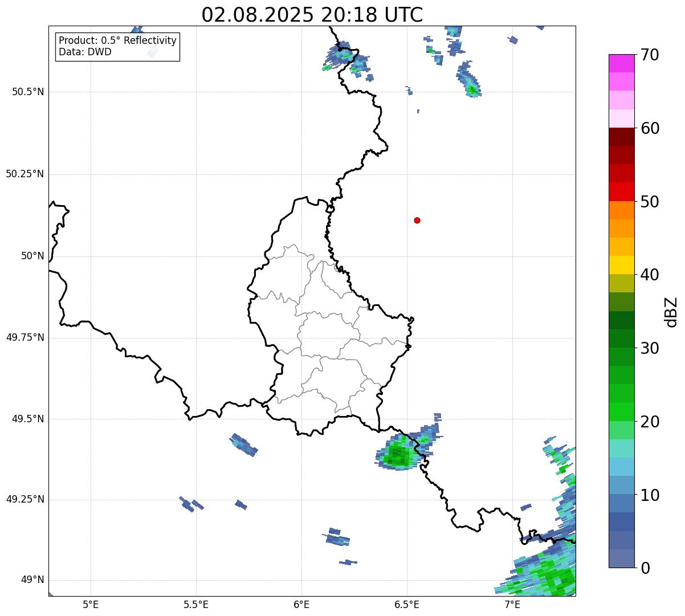Click the red dot location marker
This screenshot has height=616, width=685.
point(417,221)
